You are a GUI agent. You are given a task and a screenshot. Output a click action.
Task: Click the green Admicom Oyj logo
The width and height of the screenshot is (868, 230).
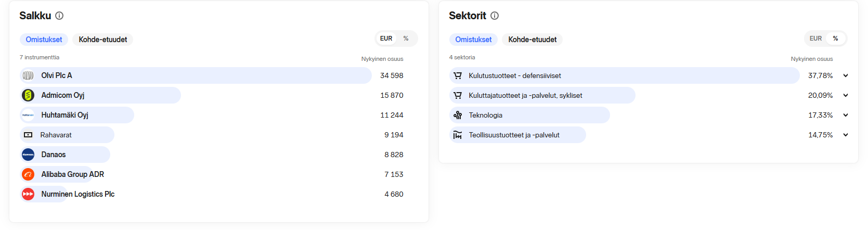tap(28, 95)
